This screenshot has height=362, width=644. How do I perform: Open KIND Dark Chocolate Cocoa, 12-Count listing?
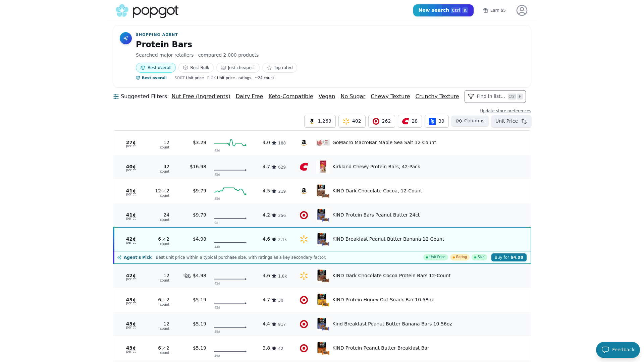tap(377, 191)
